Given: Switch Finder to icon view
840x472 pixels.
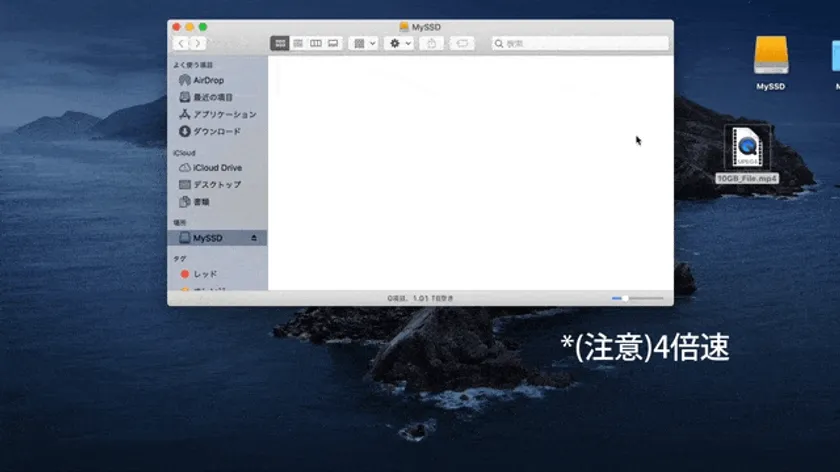Looking at the screenshot, I should (x=281, y=44).
